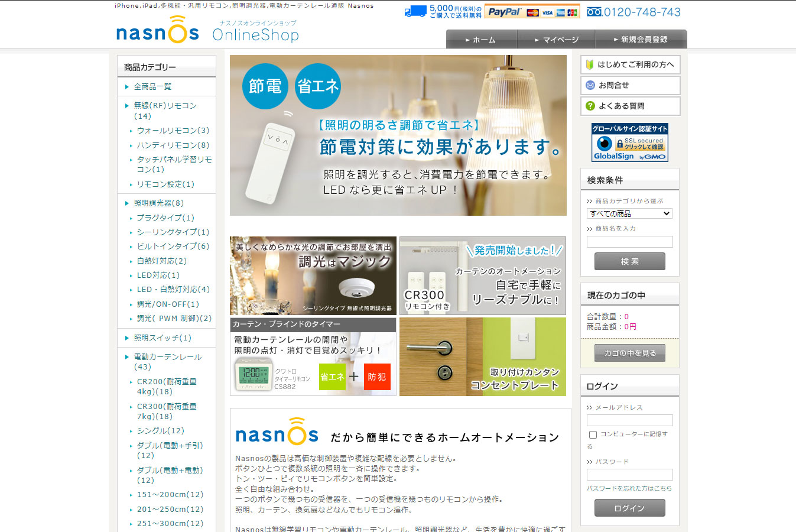Select 白熱灯対応(2) subcategory
This screenshot has width=796, height=532.
point(162,261)
